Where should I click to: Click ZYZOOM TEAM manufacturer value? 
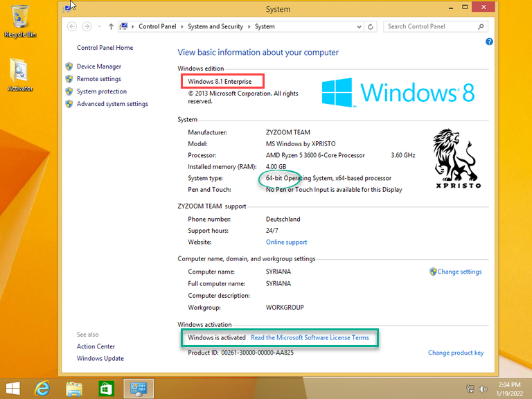(287, 133)
